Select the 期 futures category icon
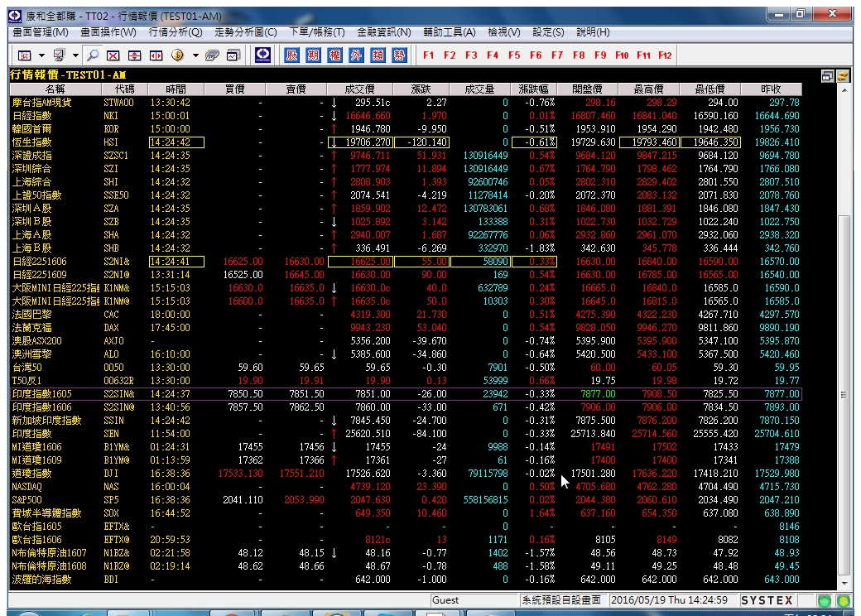The image size is (861, 616). [313, 55]
